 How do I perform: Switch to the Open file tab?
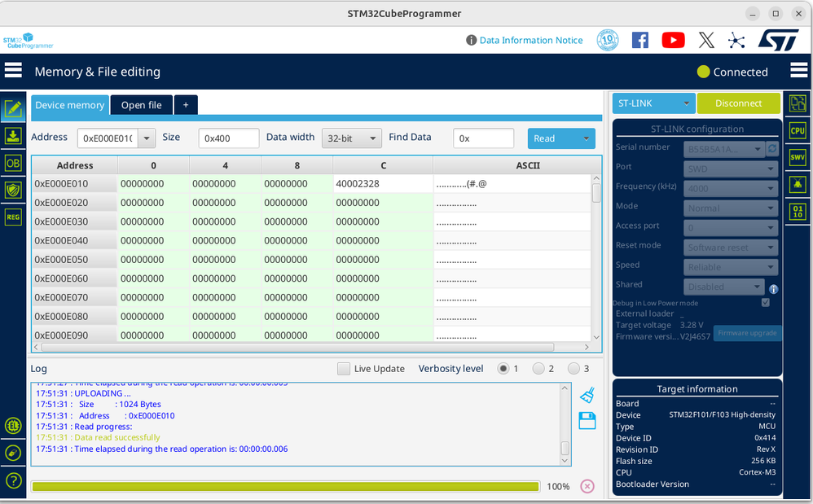tap(141, 105)
